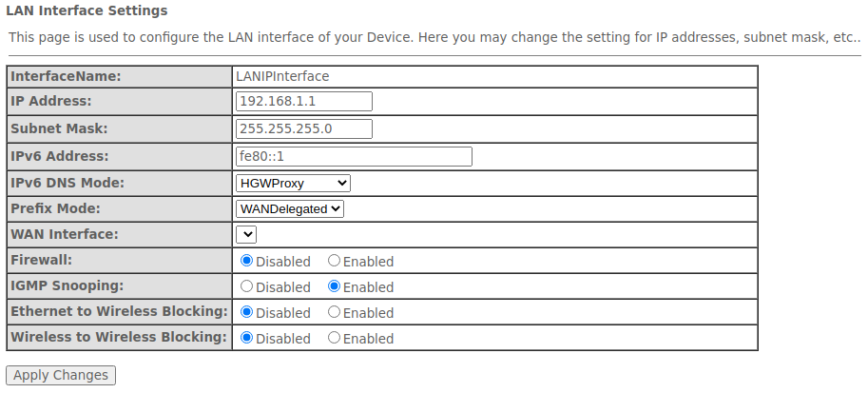Focus the Subnet Mask field
Viewport: 868px width, 393px height.
pos(303,128)
